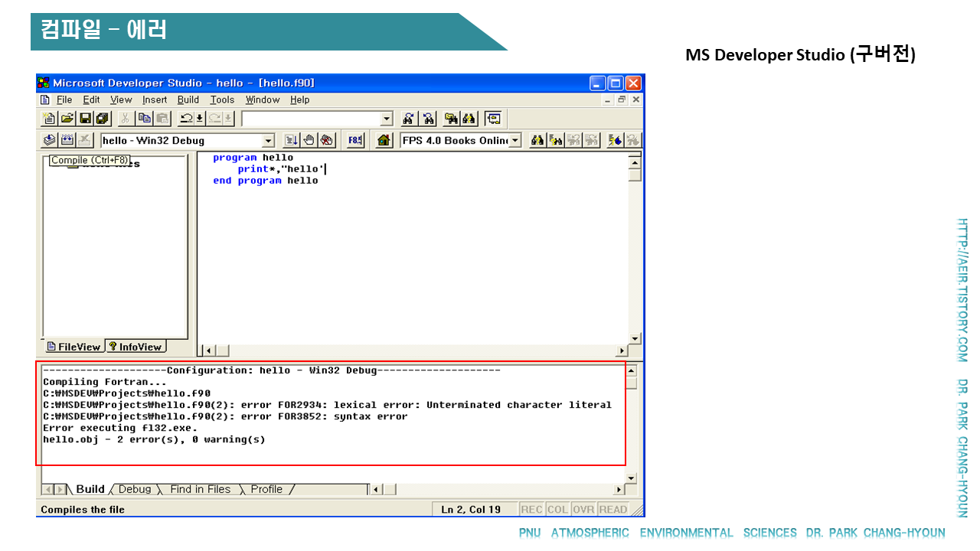Select the Debug output tab
This screenshot has height=551, width=980.
pos(135,489)
